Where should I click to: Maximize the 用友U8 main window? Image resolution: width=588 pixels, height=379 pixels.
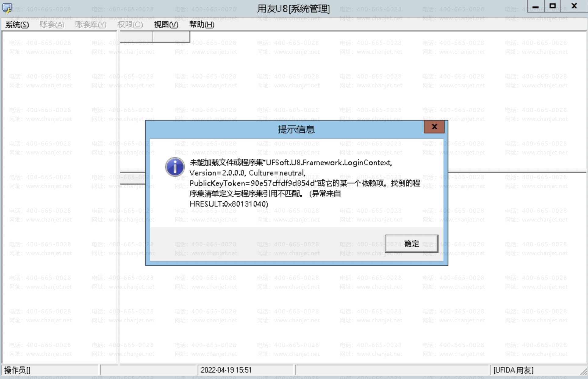point(552,6)
